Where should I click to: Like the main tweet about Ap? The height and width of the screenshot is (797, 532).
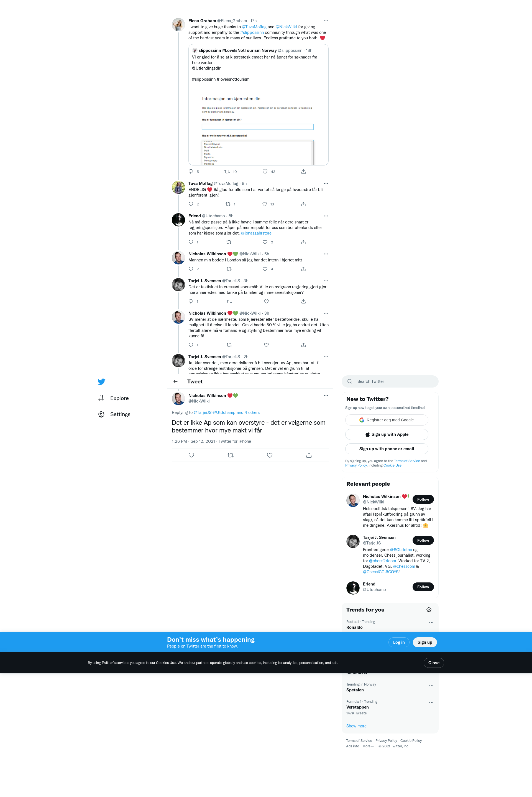[x=270, y=455]
